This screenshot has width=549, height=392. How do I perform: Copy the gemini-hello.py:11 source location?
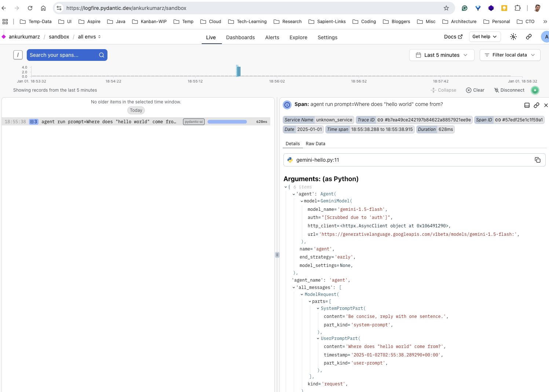pyautogui.click(x=538, y=160)
